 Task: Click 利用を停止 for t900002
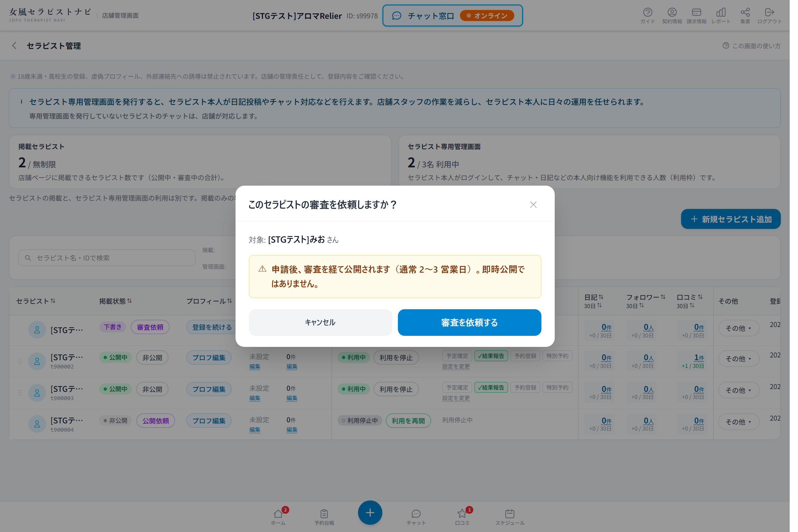click(396, 358)
